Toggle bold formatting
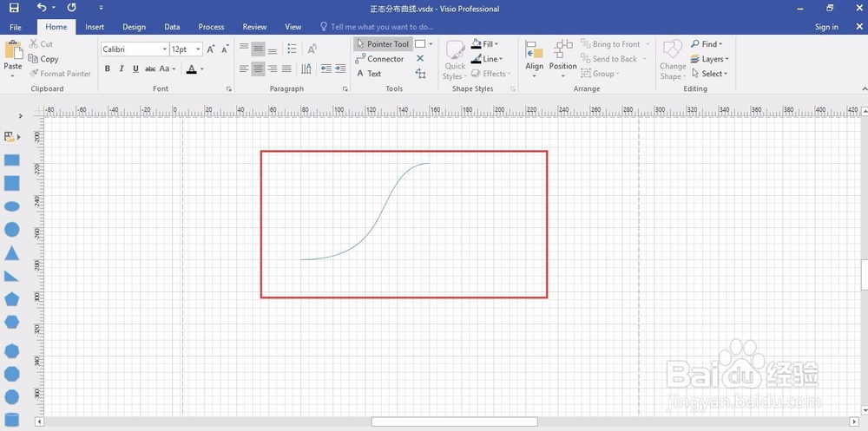The image size is (868, 431). pos(108,69)
